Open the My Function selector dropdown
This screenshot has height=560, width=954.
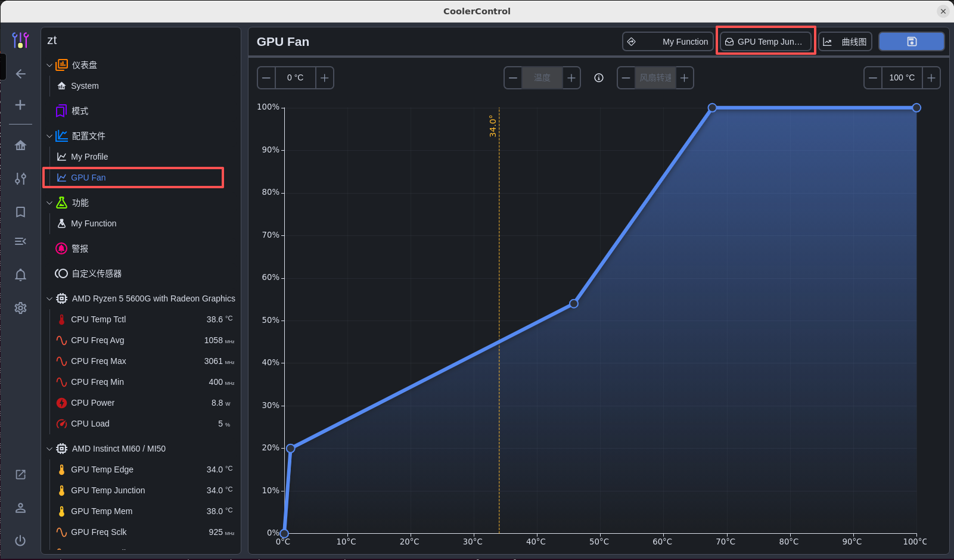click(x=668, y=42)
